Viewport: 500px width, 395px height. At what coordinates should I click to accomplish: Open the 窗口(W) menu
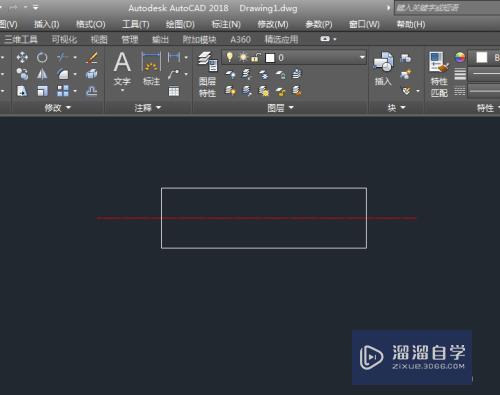point(364,24)
